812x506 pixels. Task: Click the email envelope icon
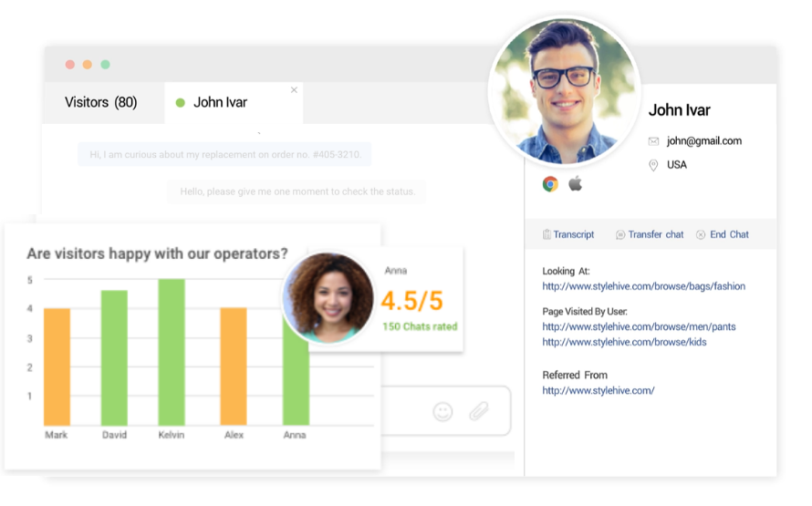tap(653, 141)
